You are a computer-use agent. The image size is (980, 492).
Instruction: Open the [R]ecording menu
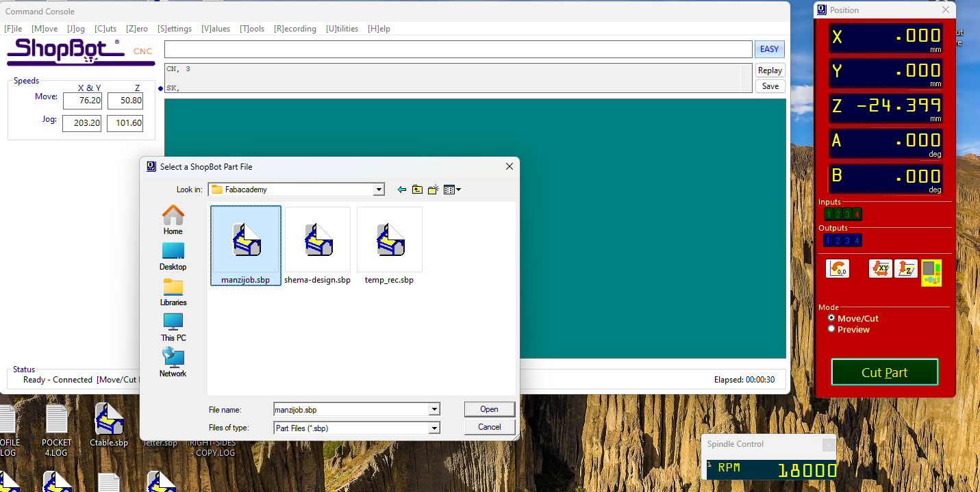pos(295,29)
